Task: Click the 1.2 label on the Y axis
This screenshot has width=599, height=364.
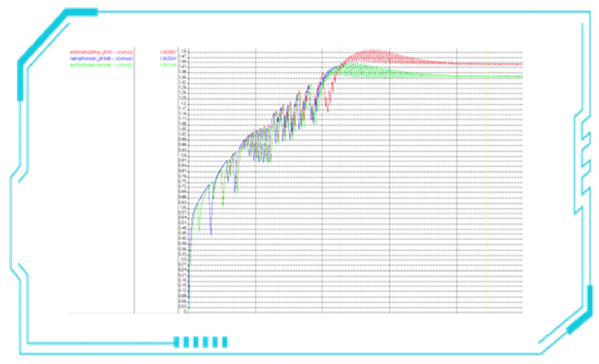Action: [183, 103]
